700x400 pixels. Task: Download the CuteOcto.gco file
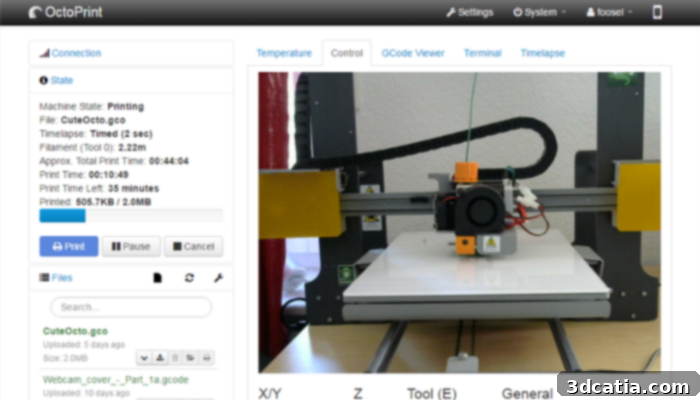click(160, 358)
